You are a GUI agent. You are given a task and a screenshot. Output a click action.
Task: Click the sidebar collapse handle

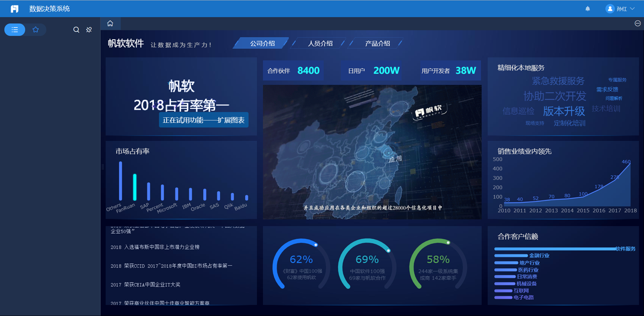pyautogui.click(x=103, y=167)
